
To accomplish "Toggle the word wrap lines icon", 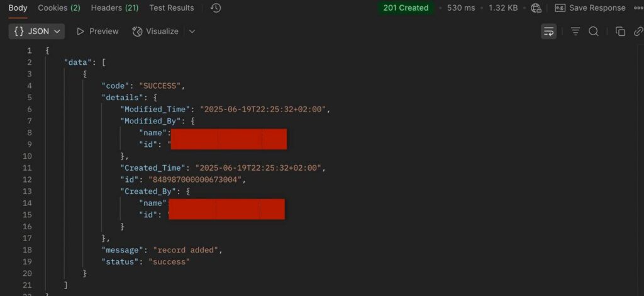I will pyautogui.click(x=548, y=31).
